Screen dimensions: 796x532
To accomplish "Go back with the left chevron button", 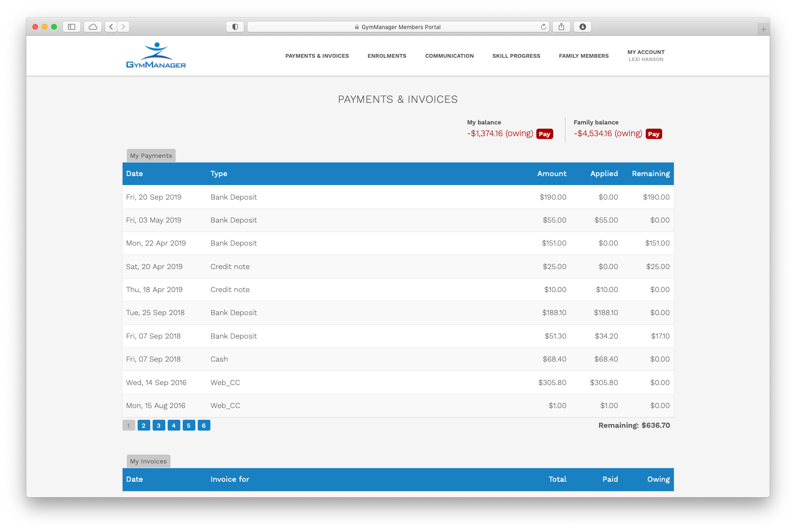I will (x=111, y=27).
